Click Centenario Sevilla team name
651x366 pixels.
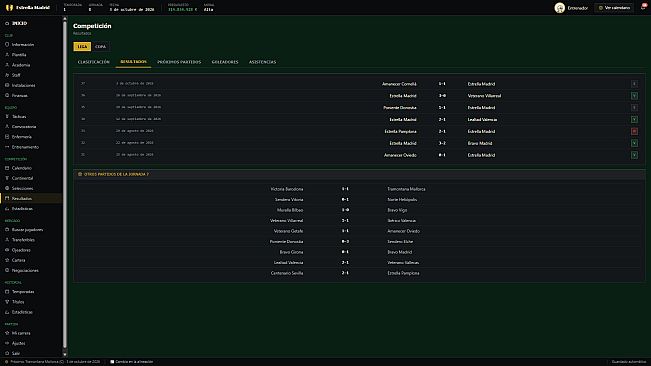287,273
